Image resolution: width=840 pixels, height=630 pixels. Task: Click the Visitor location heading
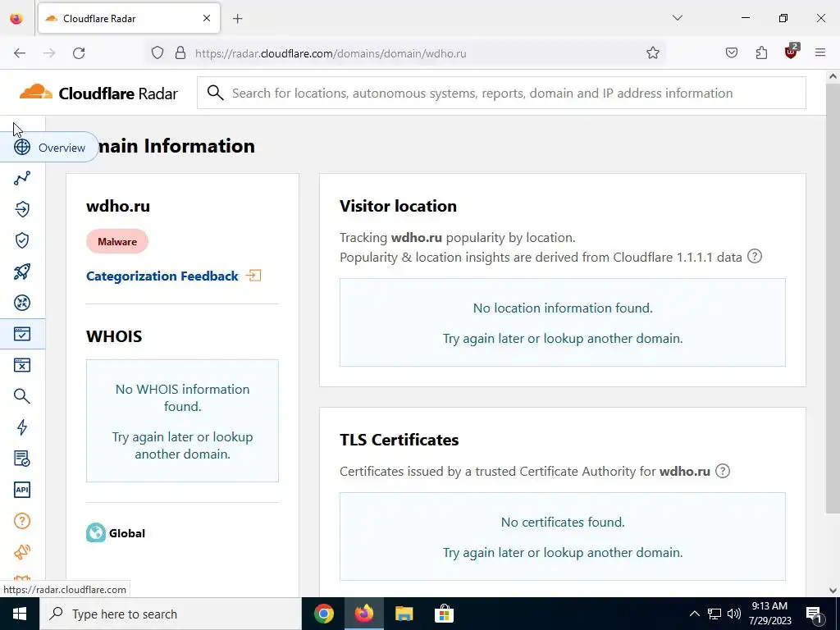[x=398, y=206]
